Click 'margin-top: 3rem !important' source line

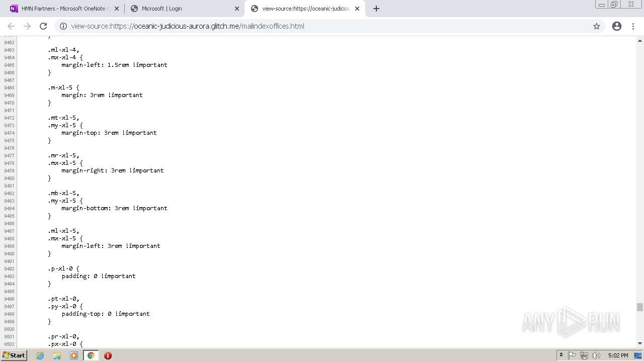click(109, 133)
